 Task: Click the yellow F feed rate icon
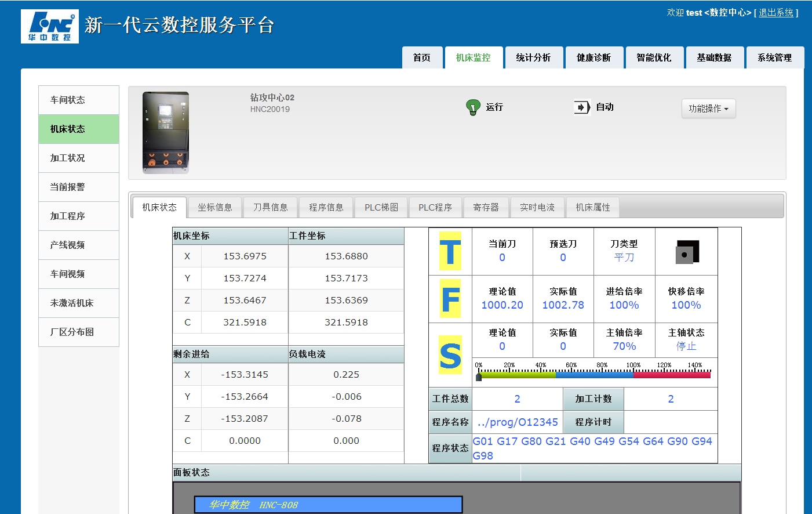(x=450, y=299)
